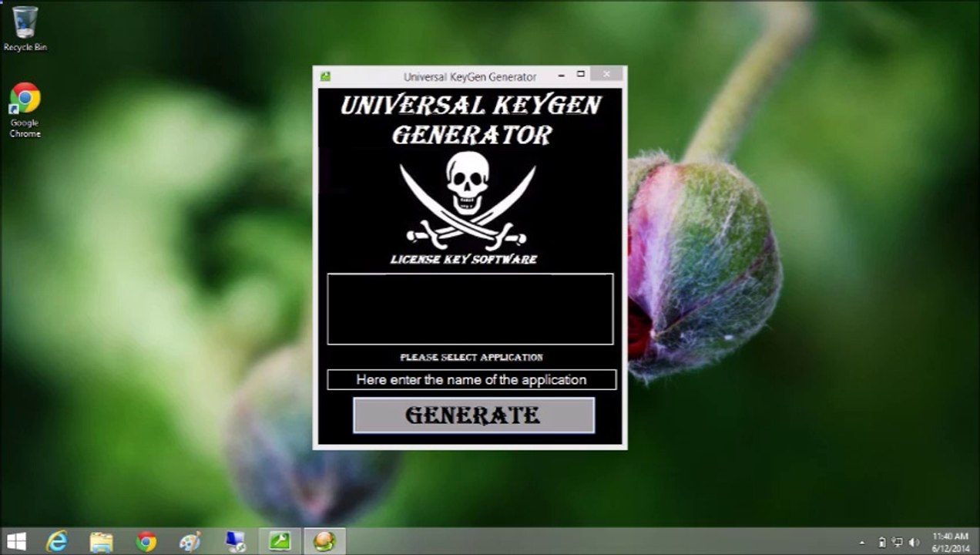
Task: Launch Chrome from the taskbar
Action: click(146, 542)
